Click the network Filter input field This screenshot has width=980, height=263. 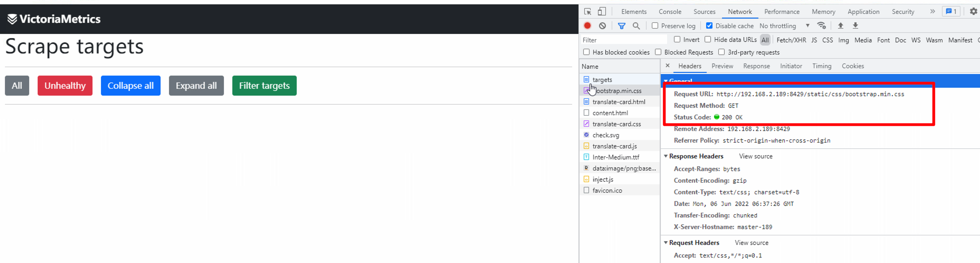624,40
